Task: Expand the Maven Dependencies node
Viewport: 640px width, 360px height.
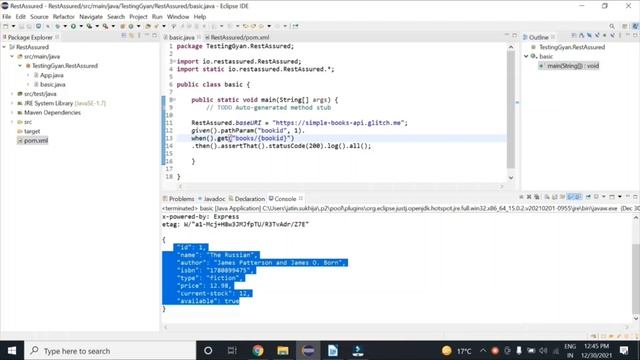Action: (x=12, y=113)
